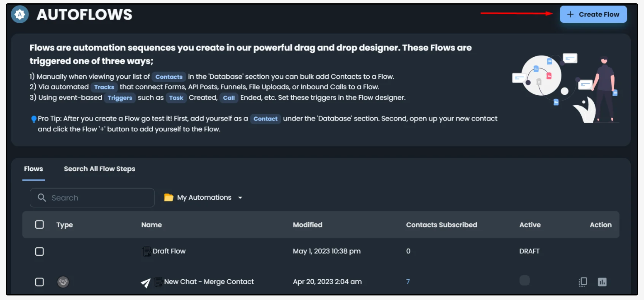Click the handshake type icon in New Chat row
The image size is (644, 300).
pyautogui.click(x=63, y=282)
